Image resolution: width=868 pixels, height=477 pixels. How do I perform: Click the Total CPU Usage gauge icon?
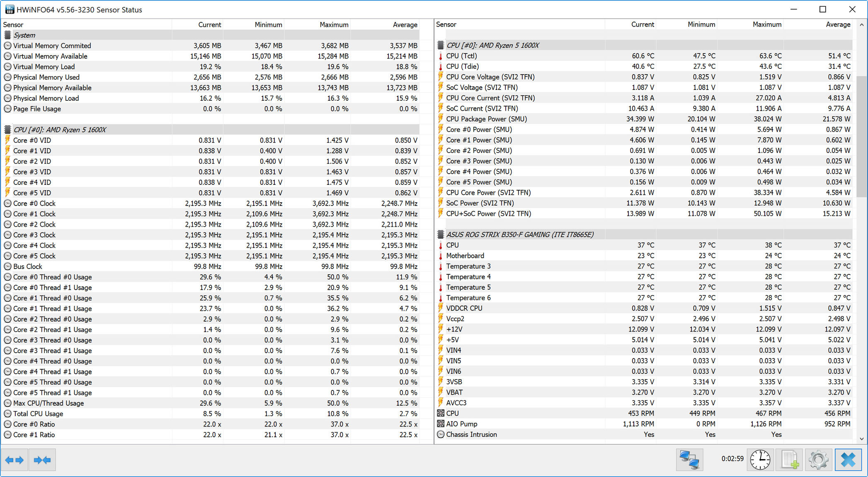pyautogui.click(x=7, y=414)
